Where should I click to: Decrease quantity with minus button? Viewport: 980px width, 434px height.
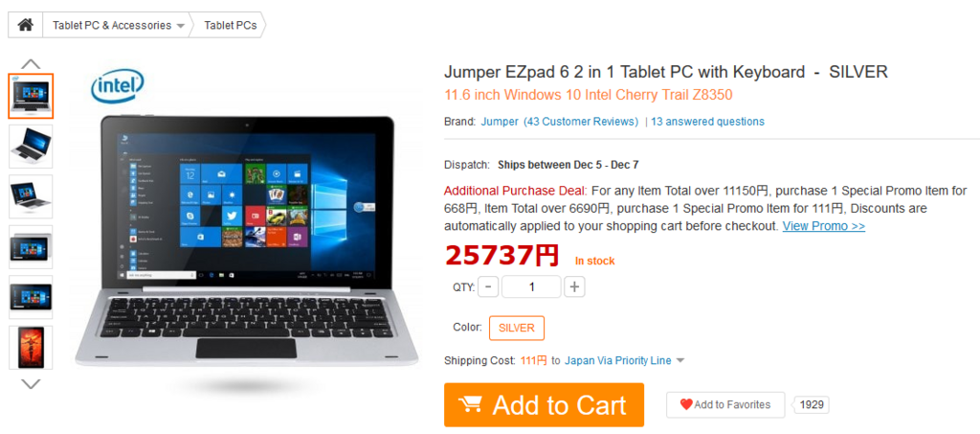488,287
